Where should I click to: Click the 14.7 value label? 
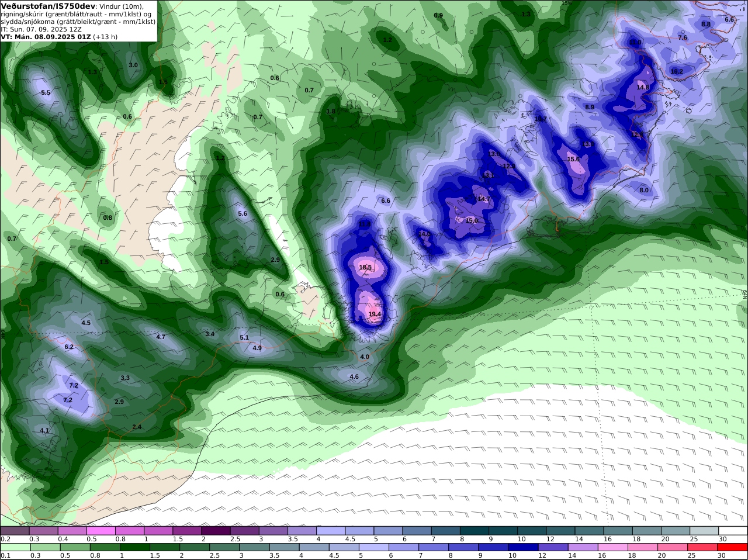(484, 199)
